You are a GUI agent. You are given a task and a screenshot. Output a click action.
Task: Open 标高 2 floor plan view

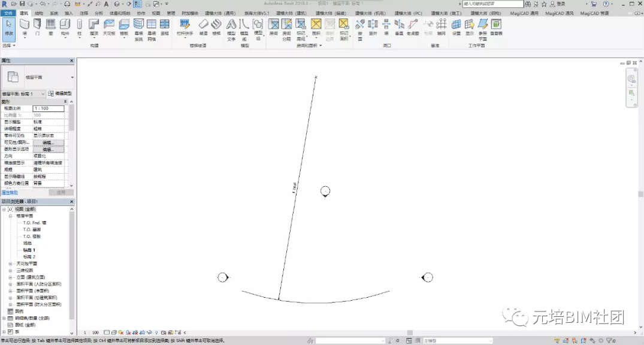pos(29,257)
